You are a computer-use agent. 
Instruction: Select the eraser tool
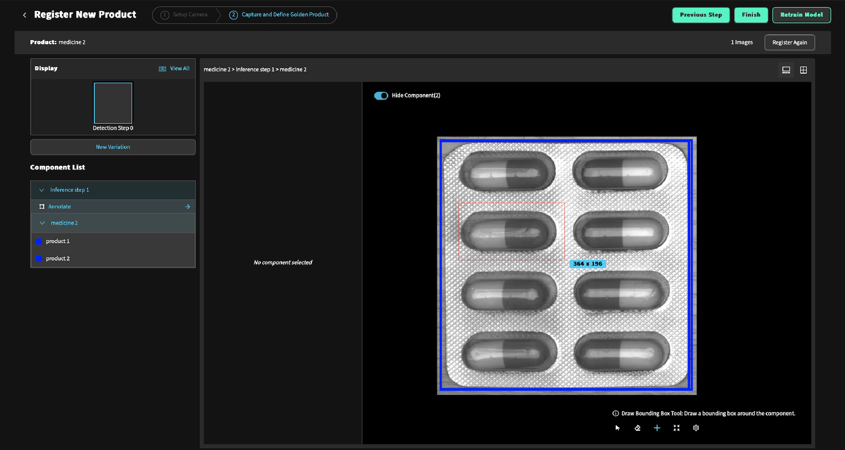pyautogui.click(x=637, y=428)
